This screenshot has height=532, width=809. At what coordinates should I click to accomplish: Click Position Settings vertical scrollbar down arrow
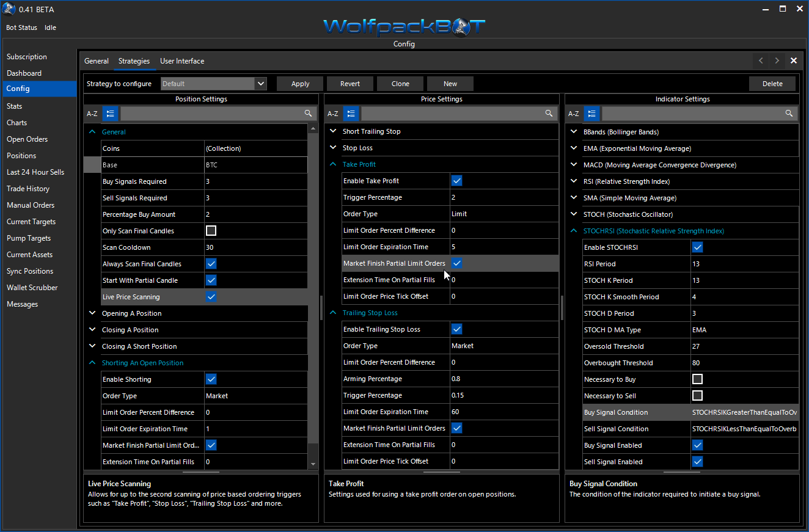pyautogui.click(x=313, y=464)
